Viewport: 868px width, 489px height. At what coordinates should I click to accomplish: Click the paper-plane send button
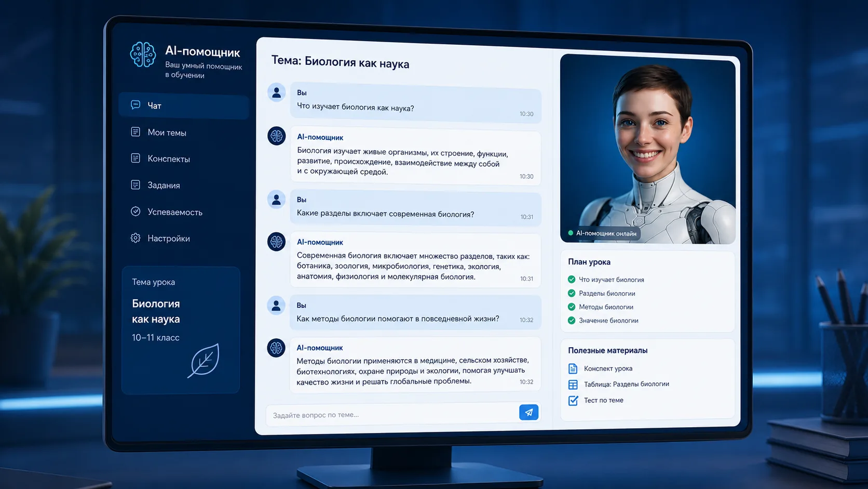coord(529,413)
